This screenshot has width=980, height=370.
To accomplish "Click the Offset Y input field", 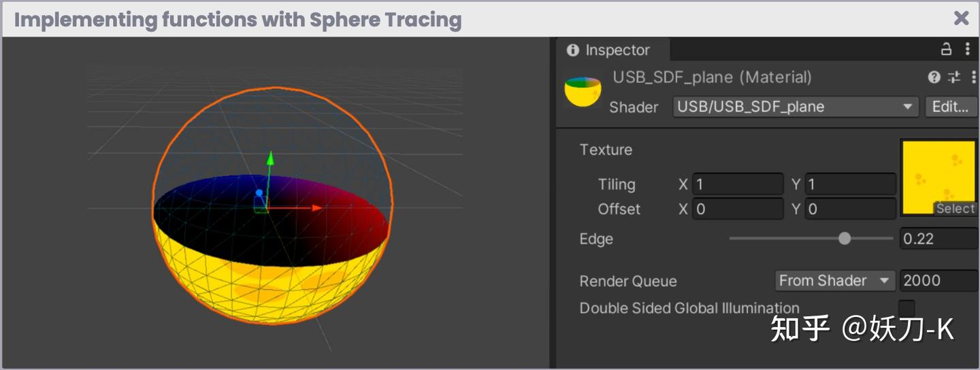I will tap(851, 209).
